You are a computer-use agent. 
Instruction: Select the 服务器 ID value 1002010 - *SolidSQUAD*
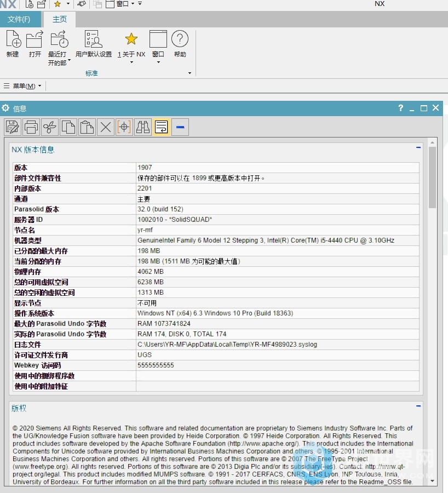175,220
